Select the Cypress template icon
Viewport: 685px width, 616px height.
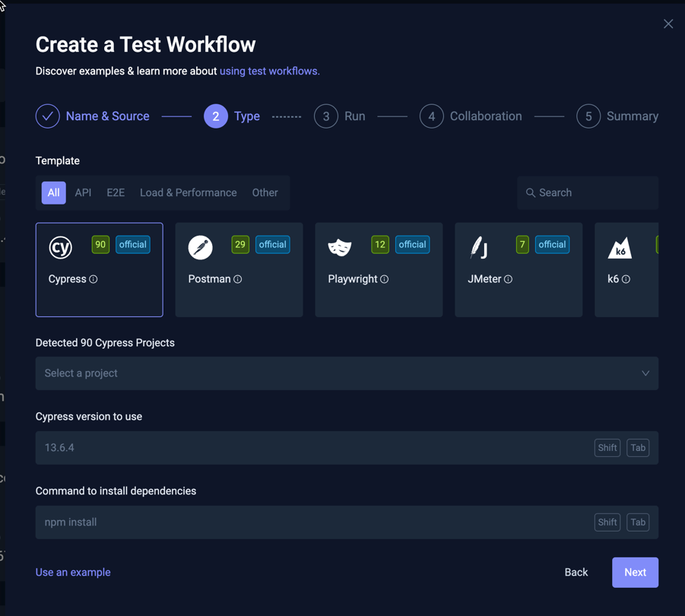tap(60, 247)
